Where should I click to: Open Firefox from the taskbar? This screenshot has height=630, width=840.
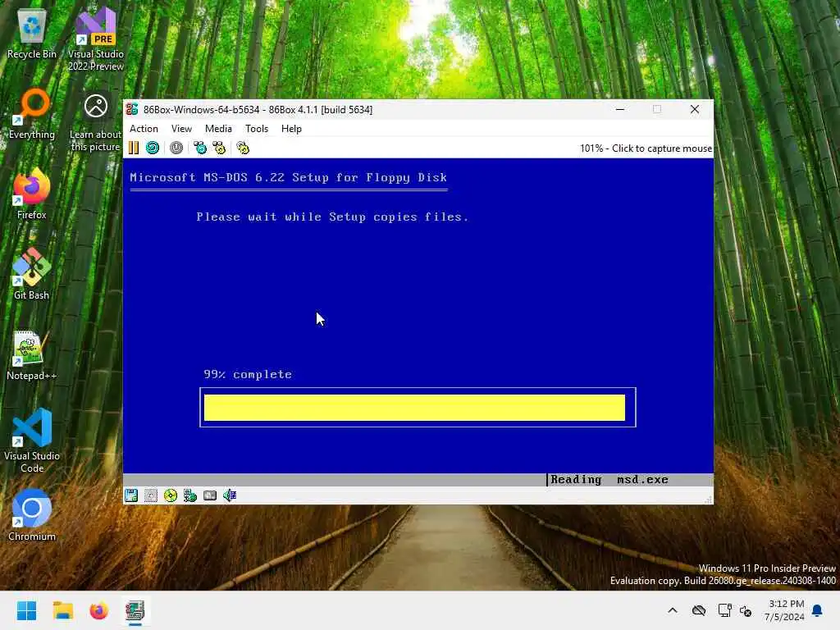click(98, 610)
